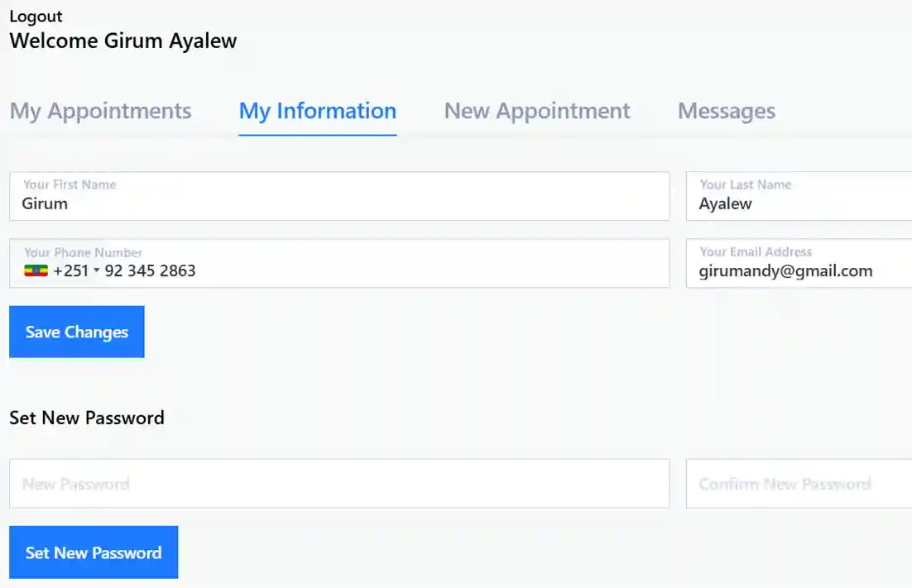912x588 pixels.
Task: Focus the Confirm New Password field
Action: click(x=799, y=484)
